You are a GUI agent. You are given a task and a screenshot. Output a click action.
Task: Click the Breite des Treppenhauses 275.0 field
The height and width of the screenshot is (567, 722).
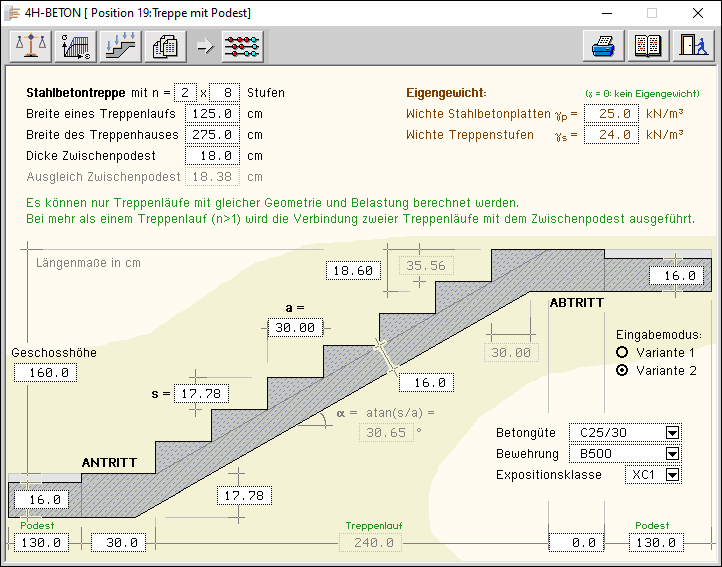pyautogui.click(x=212, y=135)
